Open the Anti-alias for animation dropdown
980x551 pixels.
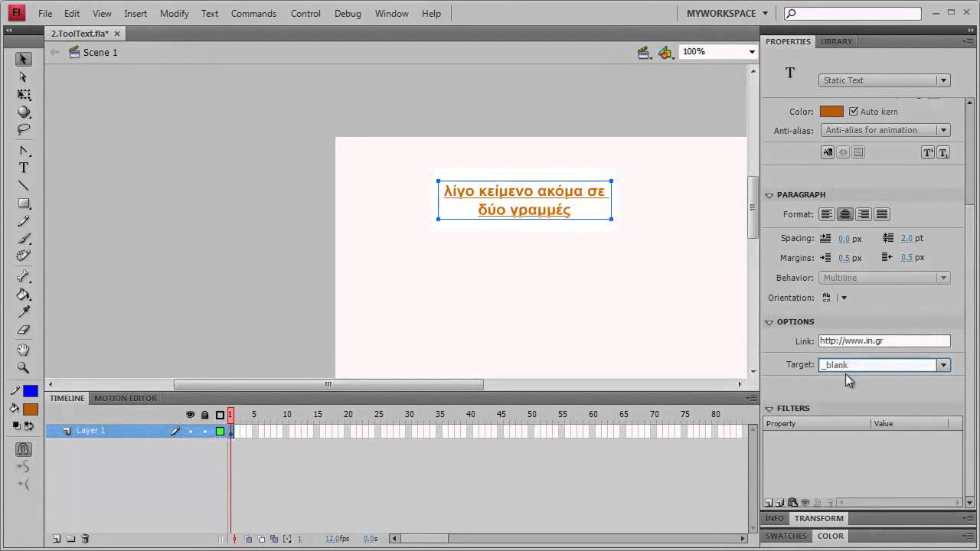(x=885, y=130)
